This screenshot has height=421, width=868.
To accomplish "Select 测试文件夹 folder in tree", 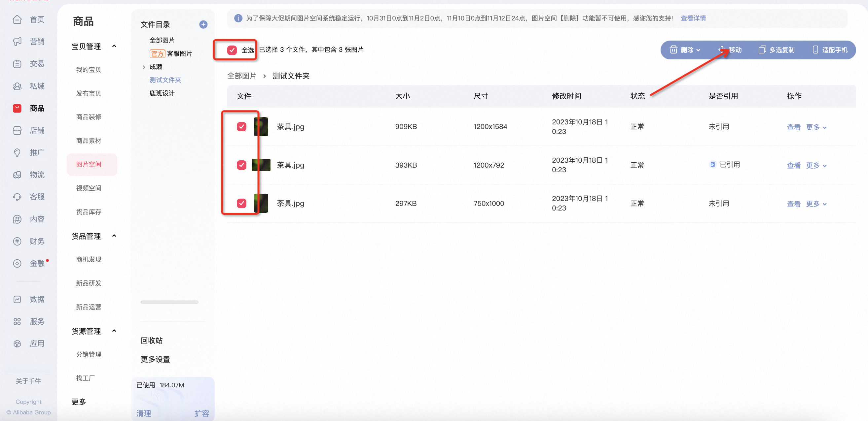I will click(x=165, y=80).
